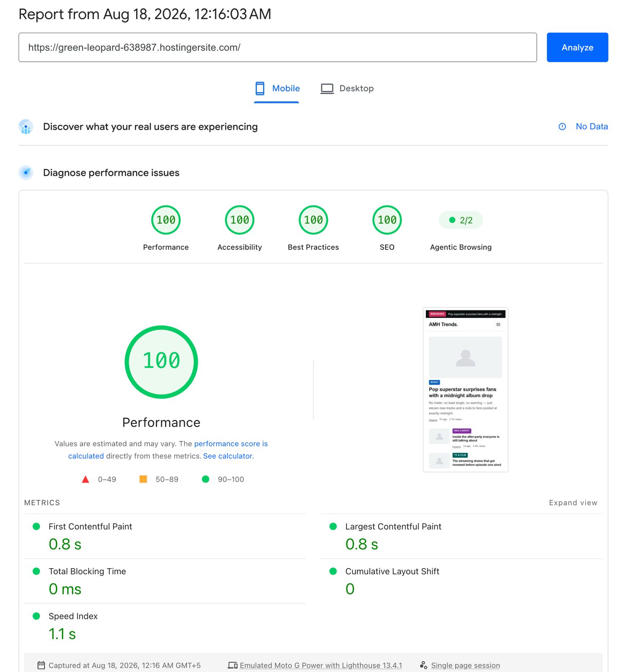Image resolution: width=633 pixels, height=672 pixels.
Task: Focus the URL input field
Action: pyautogui.click(x=277, y=47)
